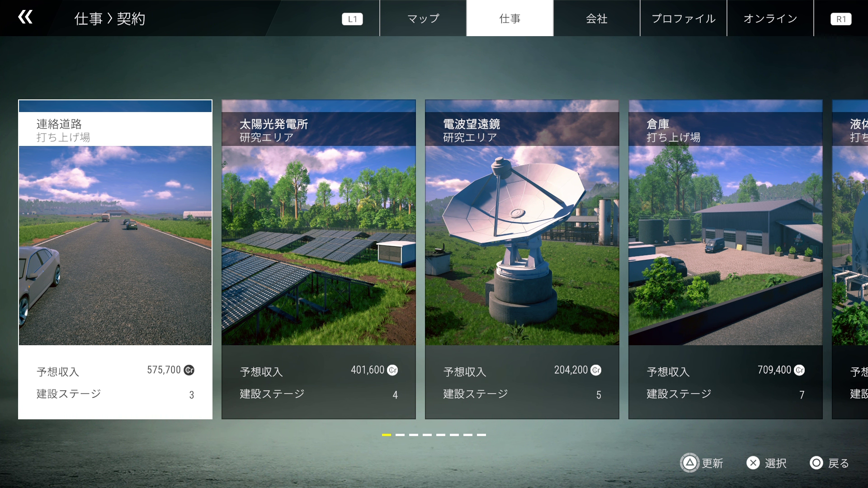Jump to the second page indicator dash
Image resolution: width=868 pixels, height=488 pixels.
point(400,435)
